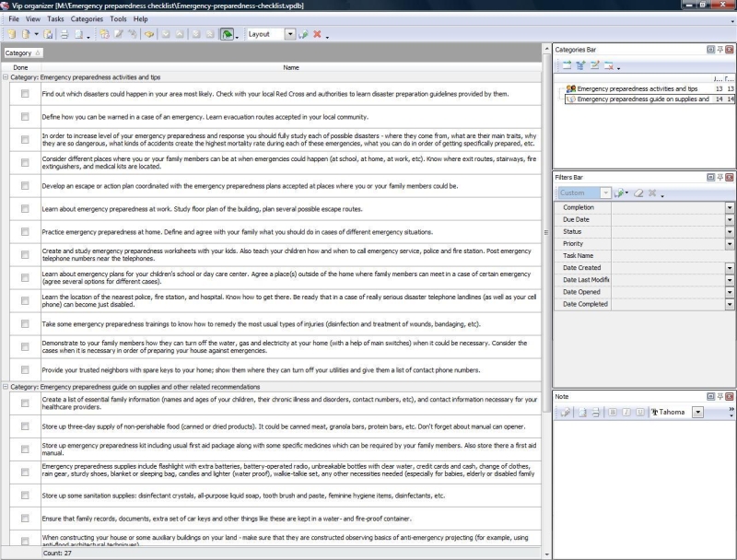Image resolution: width=737 pixels, height=560 pixels.
Task: Open the Categories menu
Action: tap(87, 18)
